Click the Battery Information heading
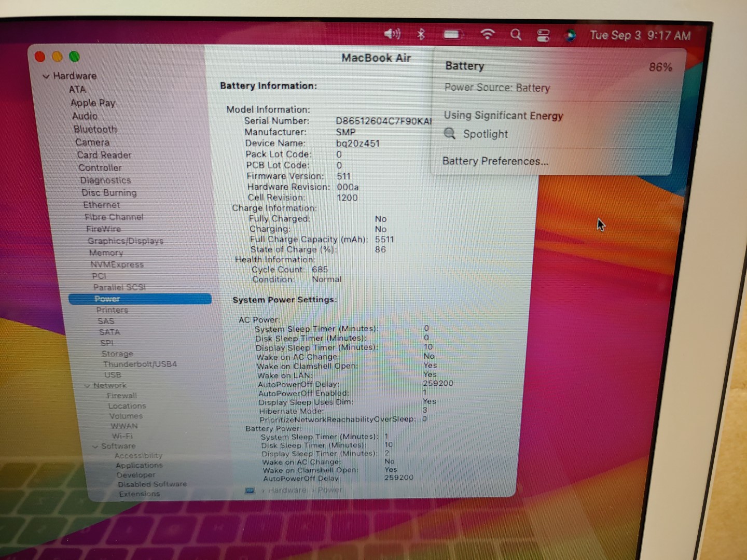 [268, 86]
